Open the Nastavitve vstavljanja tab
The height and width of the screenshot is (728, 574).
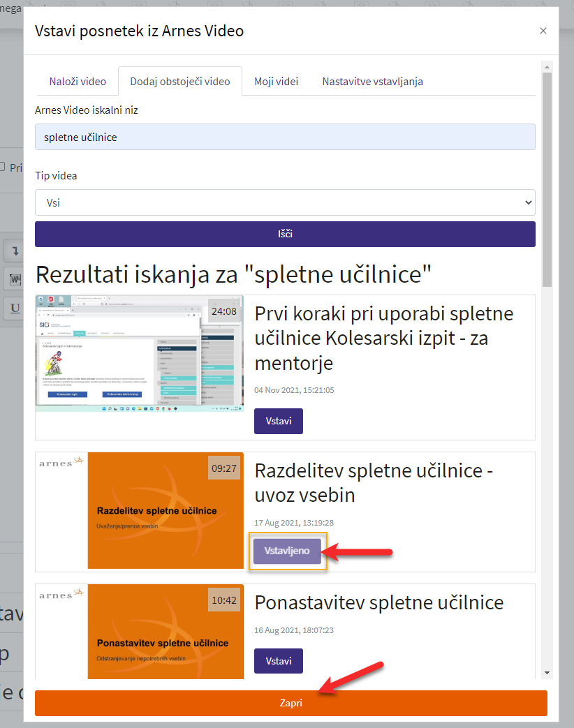pos(372,81)
